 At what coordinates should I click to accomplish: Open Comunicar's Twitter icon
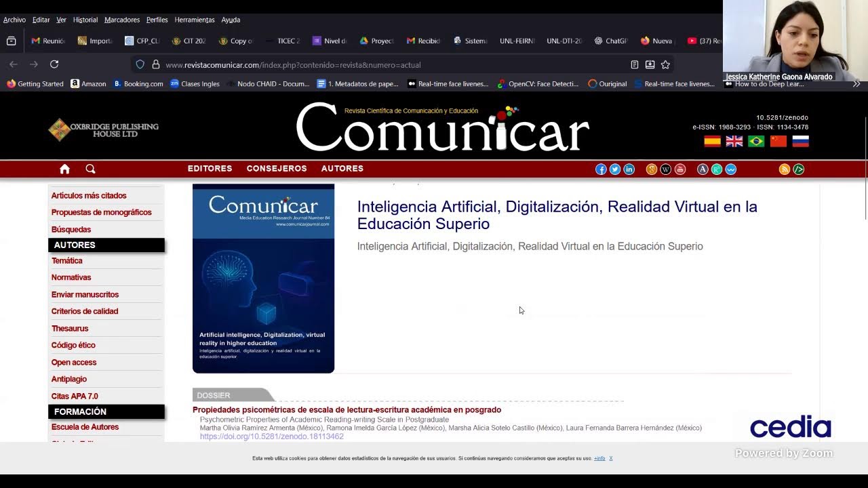click(x=615, y=169)
